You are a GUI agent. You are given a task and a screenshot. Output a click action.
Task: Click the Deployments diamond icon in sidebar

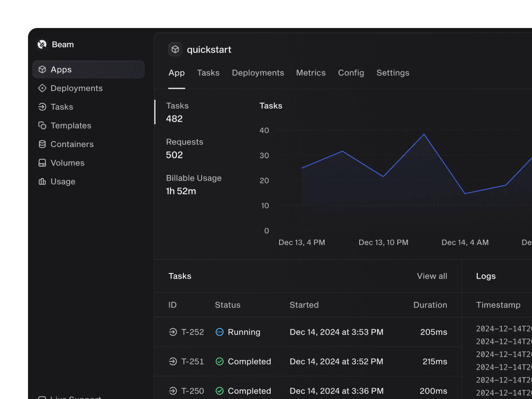click(42, 88)
